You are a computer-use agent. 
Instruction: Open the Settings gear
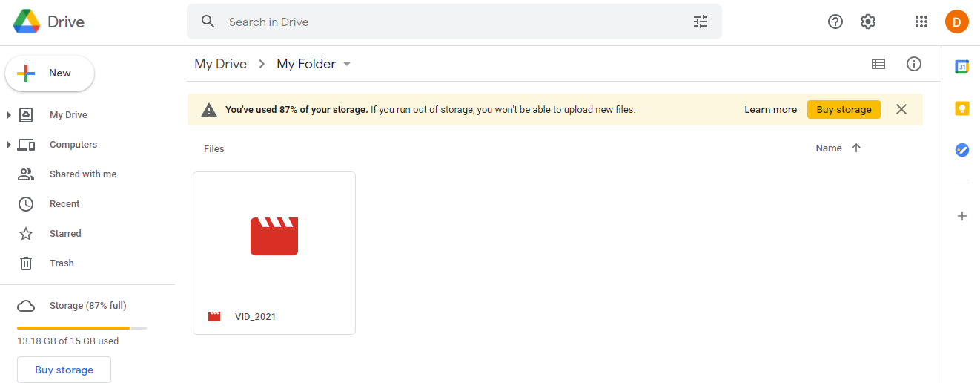pyautogui.click(x=868, y=22)
